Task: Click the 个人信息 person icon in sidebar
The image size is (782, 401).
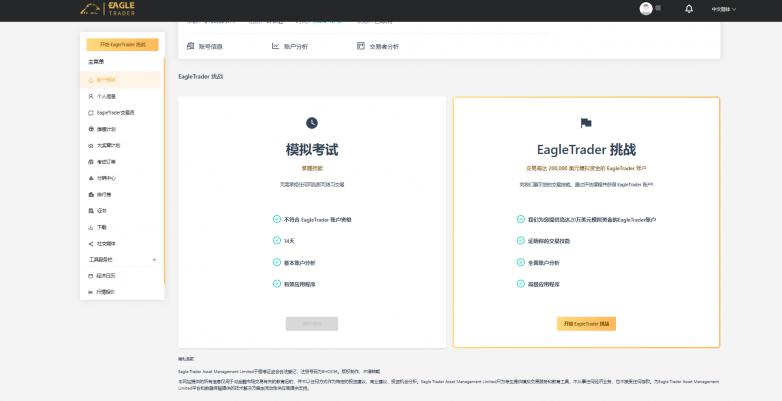Action: click(x=90, y=96)
